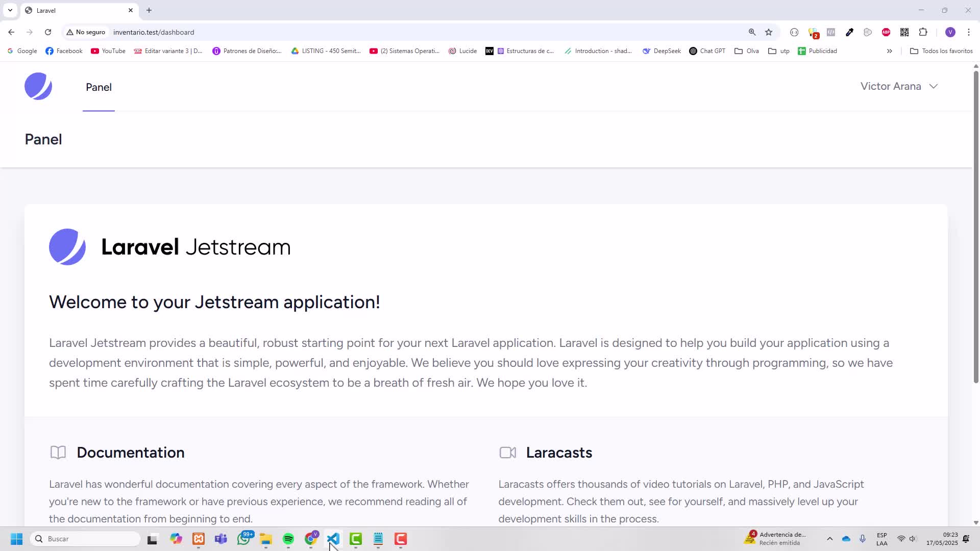Open the Extensions puzzle menu
The height and width of the screenshot is (551, 980).
coord(923,32)
